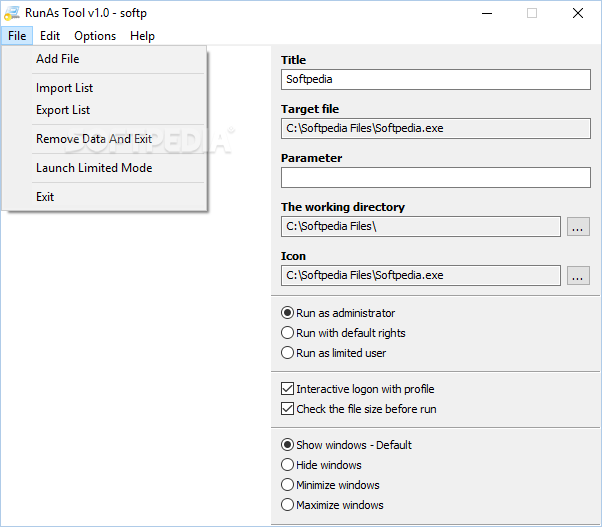The image size is (602, 527).
Task: Select Minimize windows radio button
Action: tap(330, 485)
